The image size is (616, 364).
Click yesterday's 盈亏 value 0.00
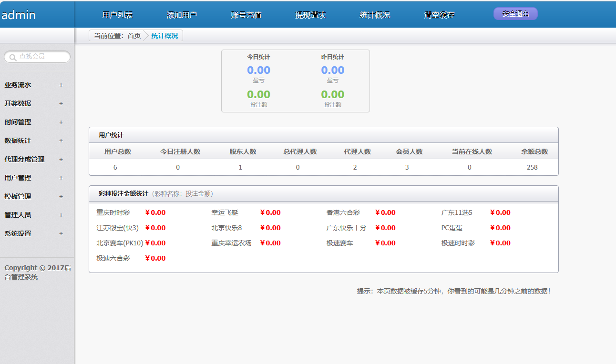click(332, 70)
